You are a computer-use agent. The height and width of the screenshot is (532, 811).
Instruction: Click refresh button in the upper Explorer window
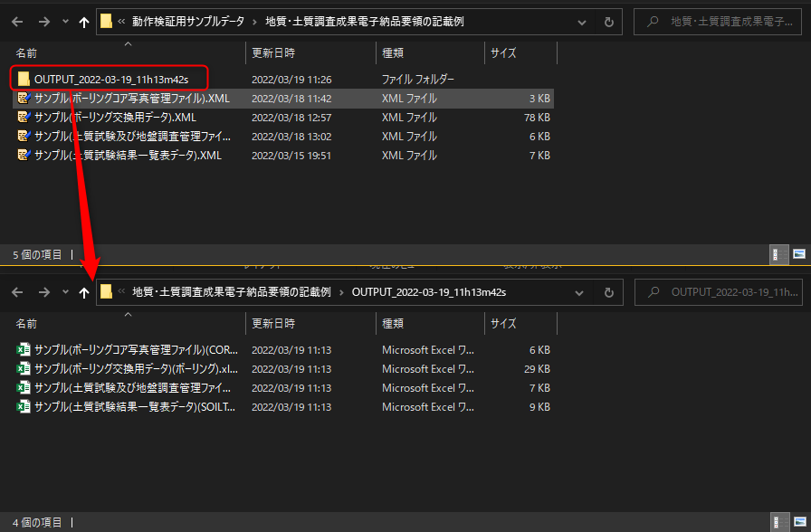point(608,22)
